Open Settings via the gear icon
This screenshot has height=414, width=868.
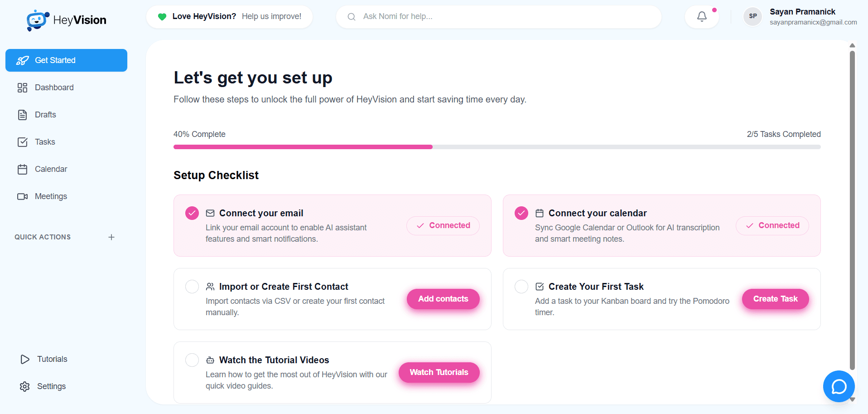tap(25, 386)
